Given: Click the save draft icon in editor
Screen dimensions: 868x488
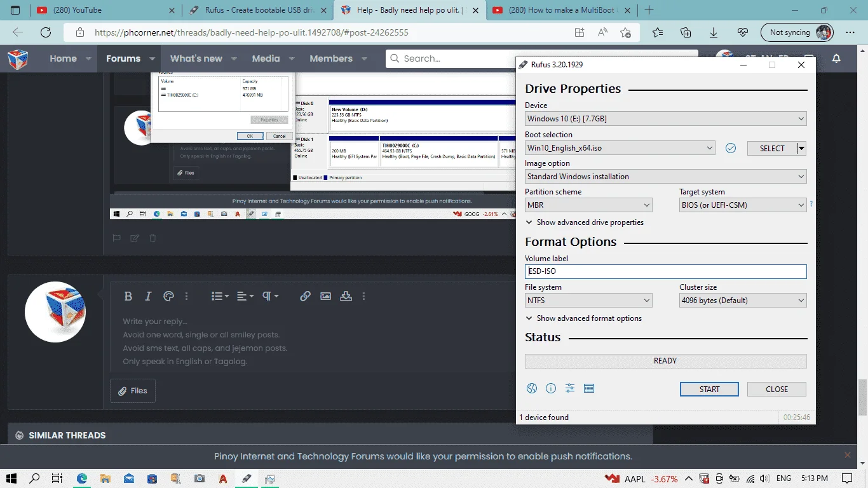Looking at the screenshot, I should click(346, 296).
